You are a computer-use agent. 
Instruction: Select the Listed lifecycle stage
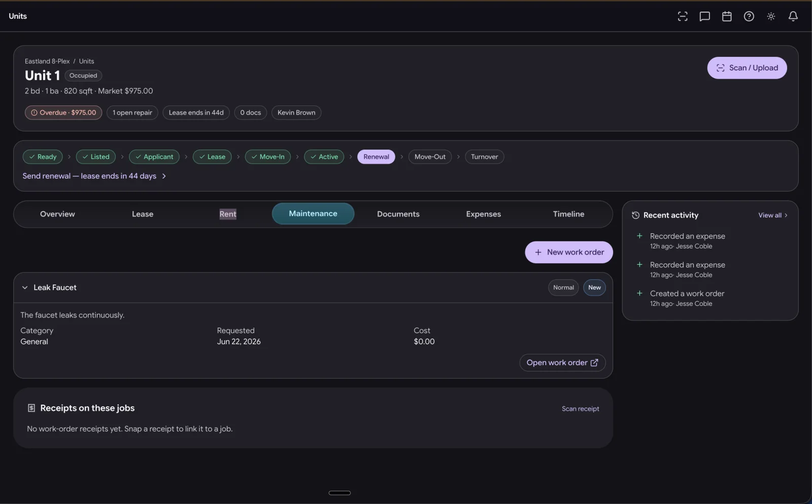pos(96,157)
